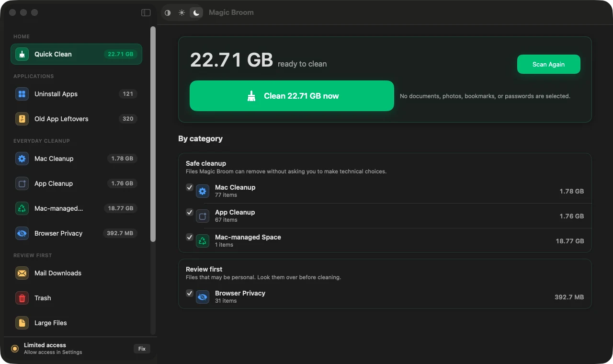Select App Cleanup in the sidebar
Viewport: 613px width, 364px height.
click(76, 183)
